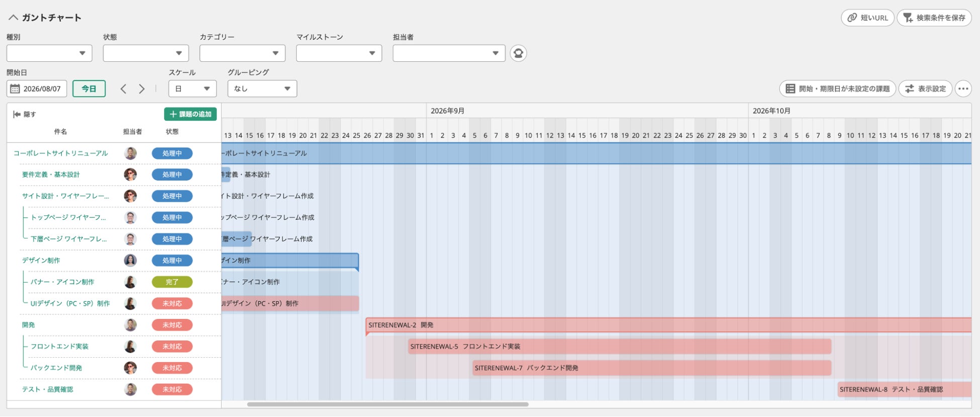Open issue トップページ ワイヤーフ... in list
Viewport: 980px width, 417px height.
point(68,218)
